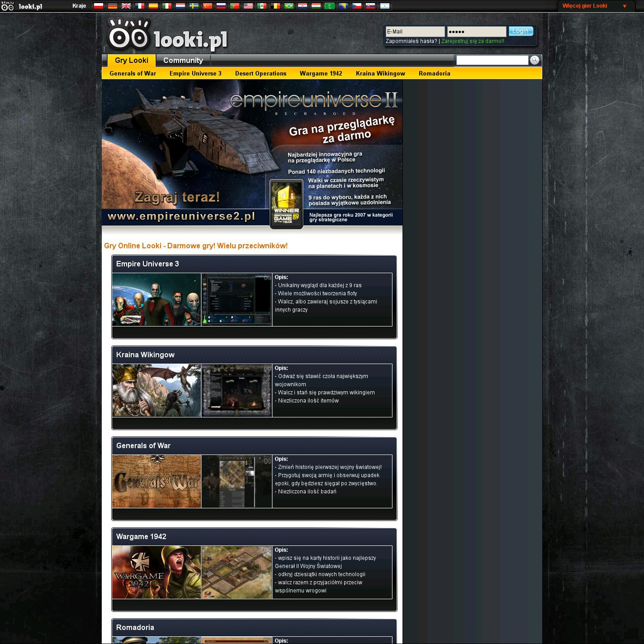The height and width of the screenshot is (644, 644).
Task: Switch to the Gry Looki tab
Action: coord(131,60)
